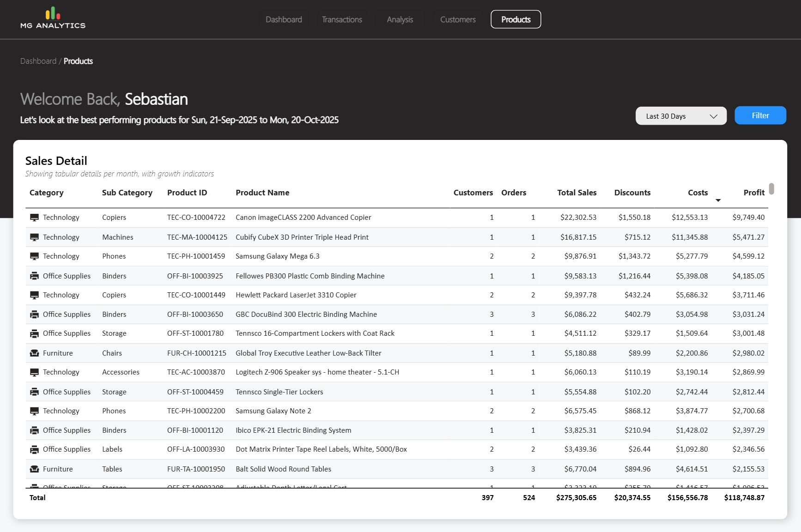The height and width of the screenshot is (532, 801).
Task: Click the printer icon on Tennsco Single-Tier row
Action: click(34, 392)
